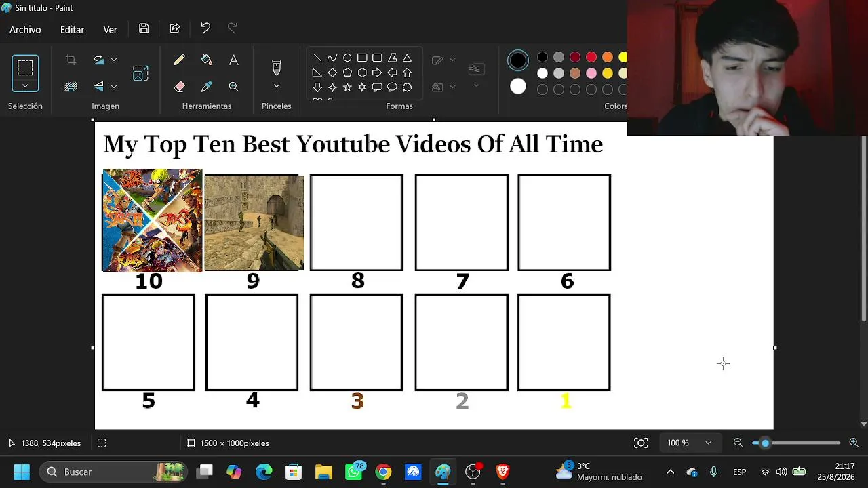Pick the red color swatch
The height and width of the screenshot is (488, 868).
pos(591,58)
